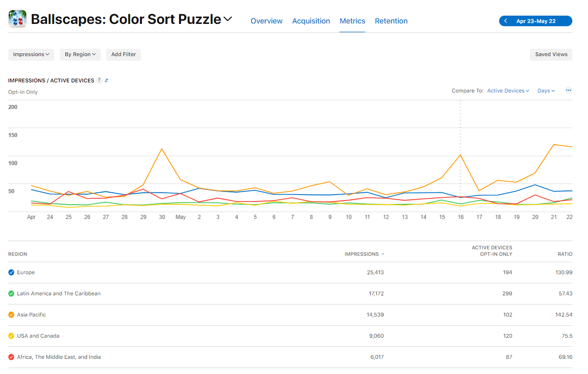Open the Impressions metric dropdown
Screen dimensions: 588x374
[31, 54]
